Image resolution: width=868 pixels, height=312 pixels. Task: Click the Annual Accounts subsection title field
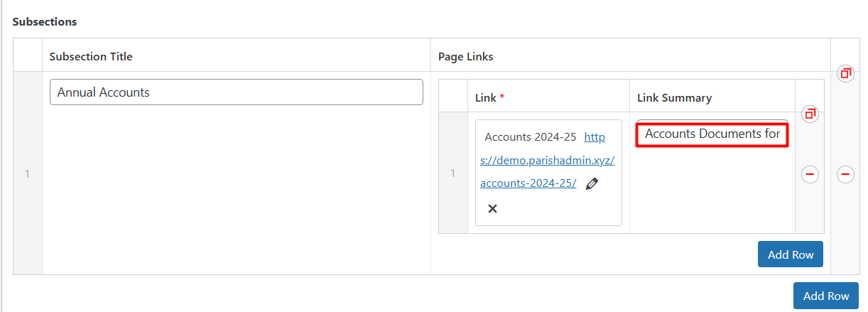(x=236, y=92)
